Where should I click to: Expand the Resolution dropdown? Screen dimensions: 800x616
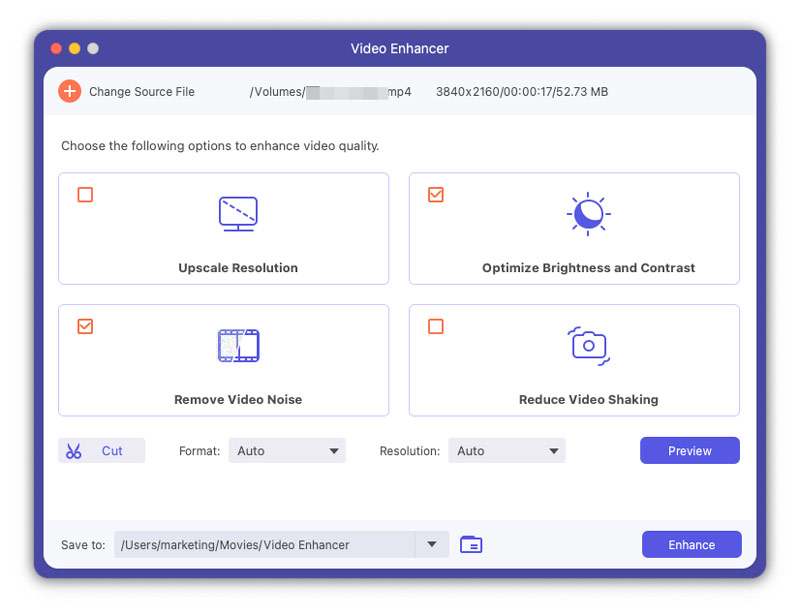(507, 451)
